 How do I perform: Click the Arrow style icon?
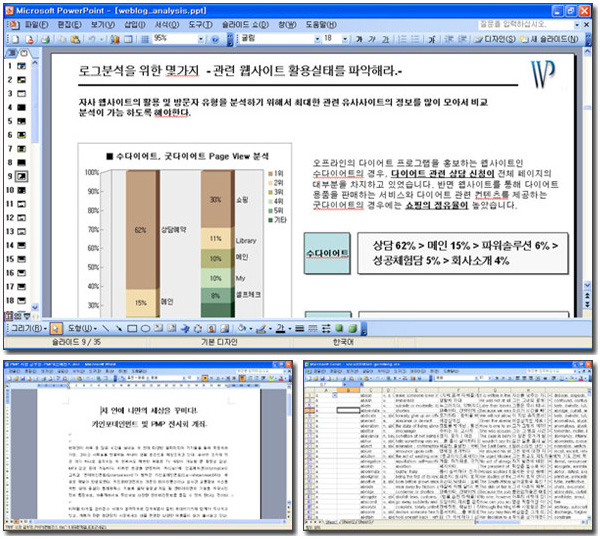[326, 328]
